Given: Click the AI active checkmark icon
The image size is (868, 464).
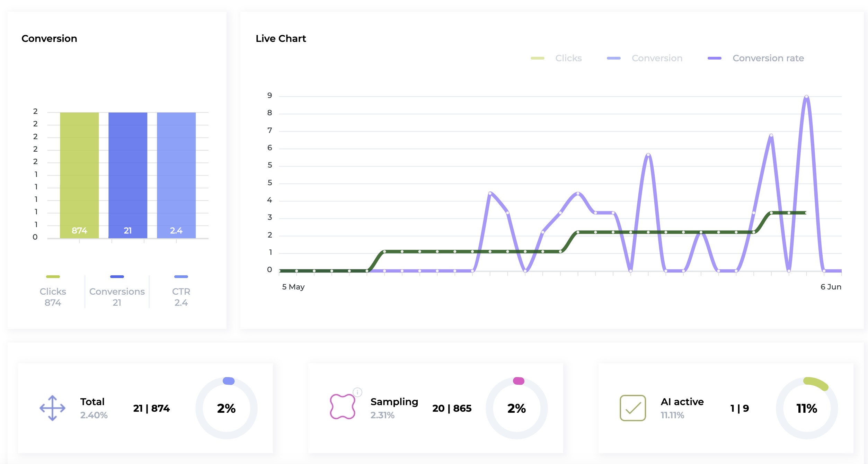Looking at the screenshot, I should pyautogui.click(x=632, y=408).
